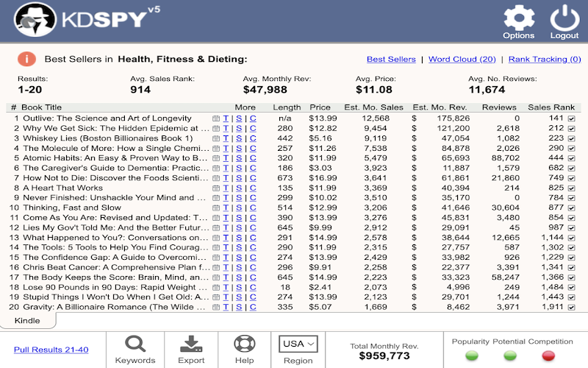Uncheck the checkbox for Outlive, rank 141

coord(572,118)
